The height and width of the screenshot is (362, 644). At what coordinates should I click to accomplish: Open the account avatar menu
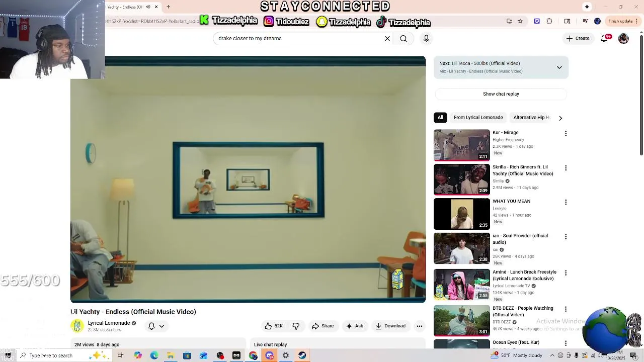pyautogui.click(x=623, y=38)
